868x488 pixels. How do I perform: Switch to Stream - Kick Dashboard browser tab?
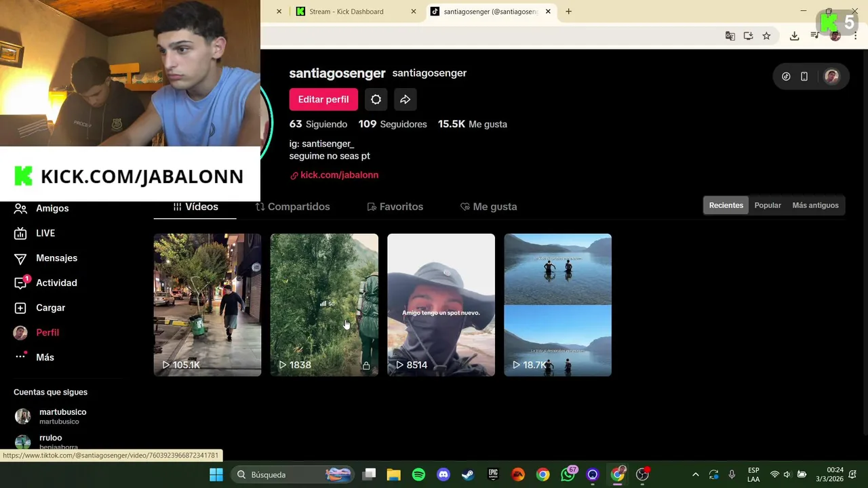(x=347, y=12)
